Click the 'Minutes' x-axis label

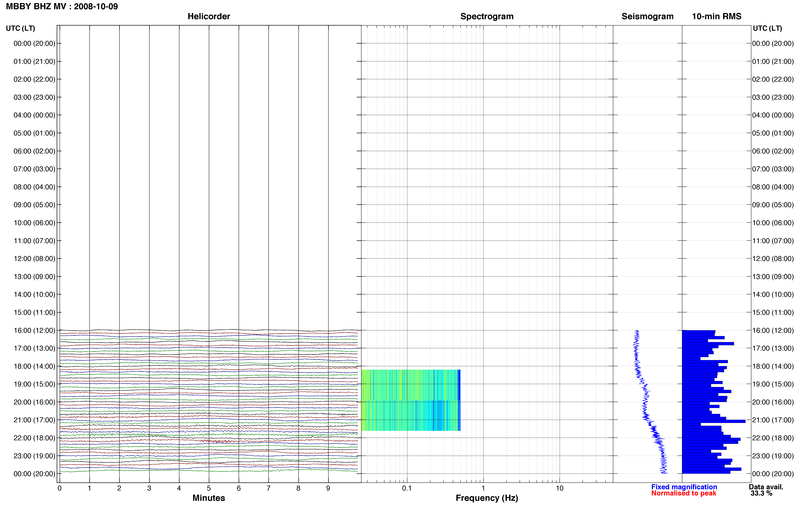209,498
